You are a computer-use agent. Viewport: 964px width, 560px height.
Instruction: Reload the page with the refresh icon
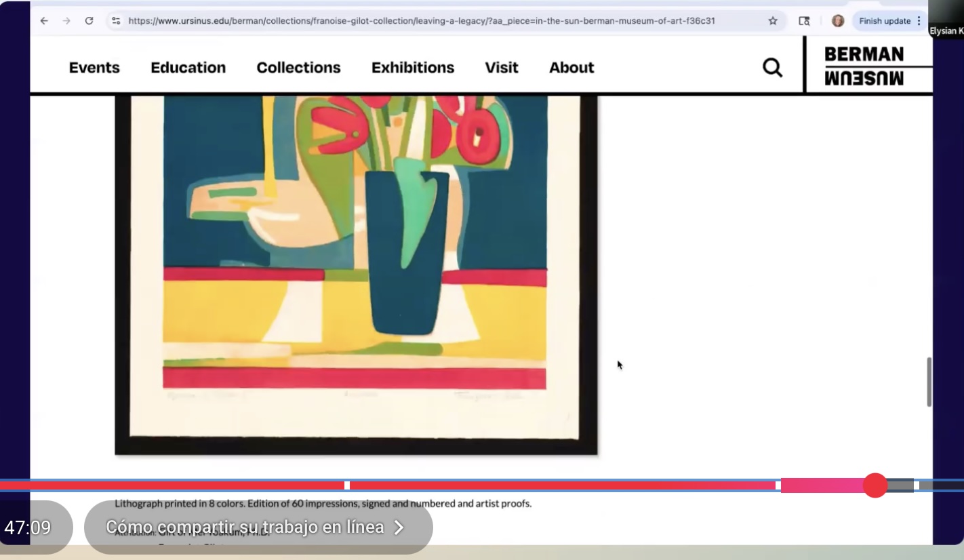tap(89, 21)
